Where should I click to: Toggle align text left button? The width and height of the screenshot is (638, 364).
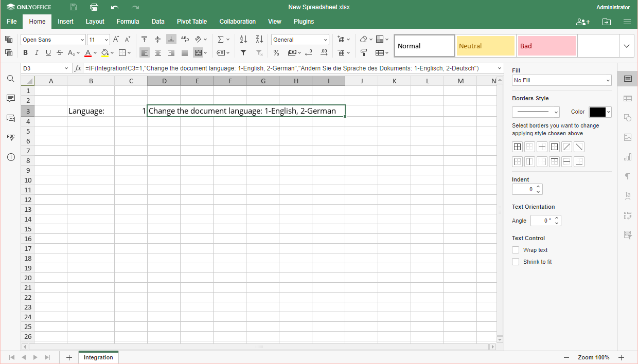pyautogui.click(x=145, y=52)
